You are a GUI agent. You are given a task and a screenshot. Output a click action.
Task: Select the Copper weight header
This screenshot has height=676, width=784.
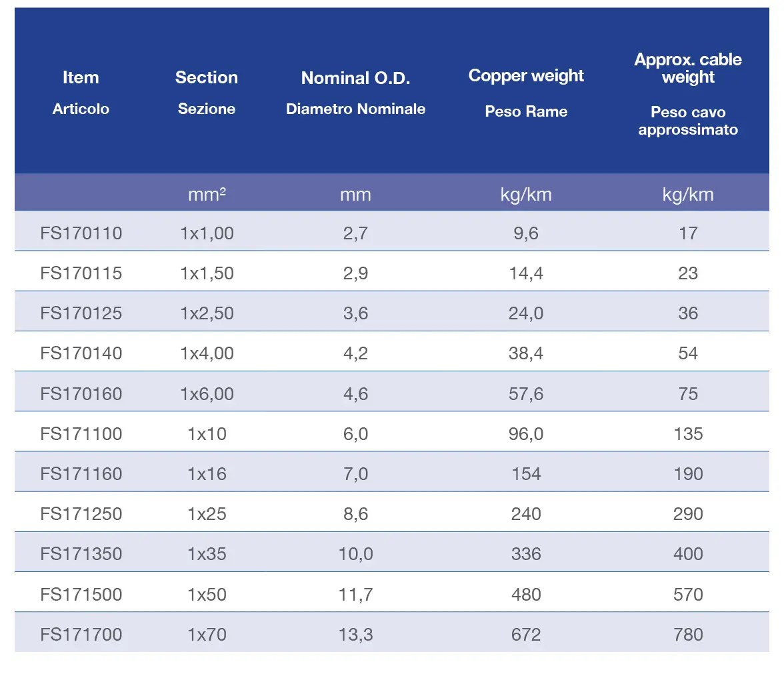point(526,75)
